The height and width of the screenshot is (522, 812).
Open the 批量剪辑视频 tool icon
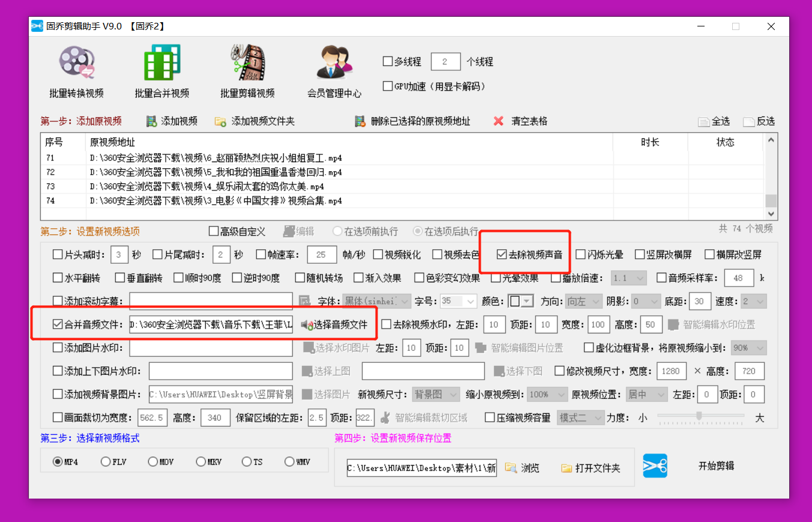click(x=248, y=63)
